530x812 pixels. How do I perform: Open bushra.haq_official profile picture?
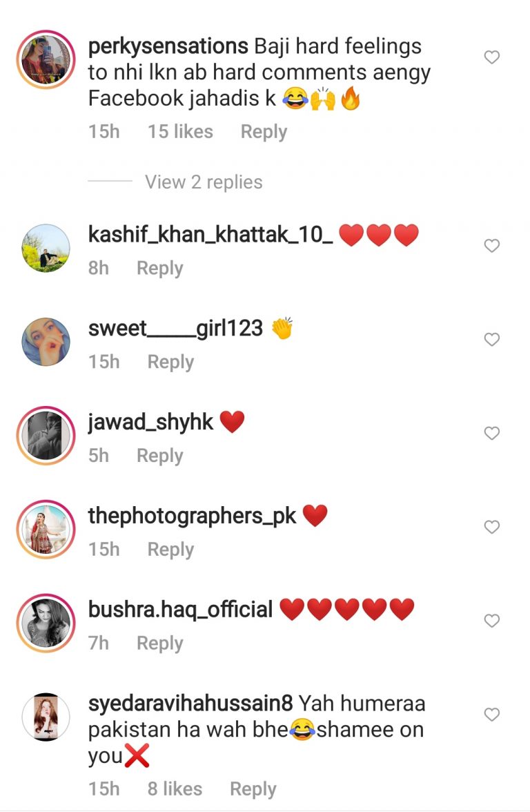(x=46, y=623)
